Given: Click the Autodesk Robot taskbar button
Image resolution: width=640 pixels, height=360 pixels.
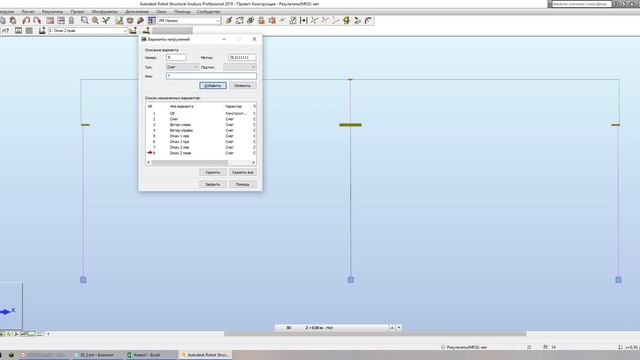Looking at the screenshot, I should pos(204,355).
